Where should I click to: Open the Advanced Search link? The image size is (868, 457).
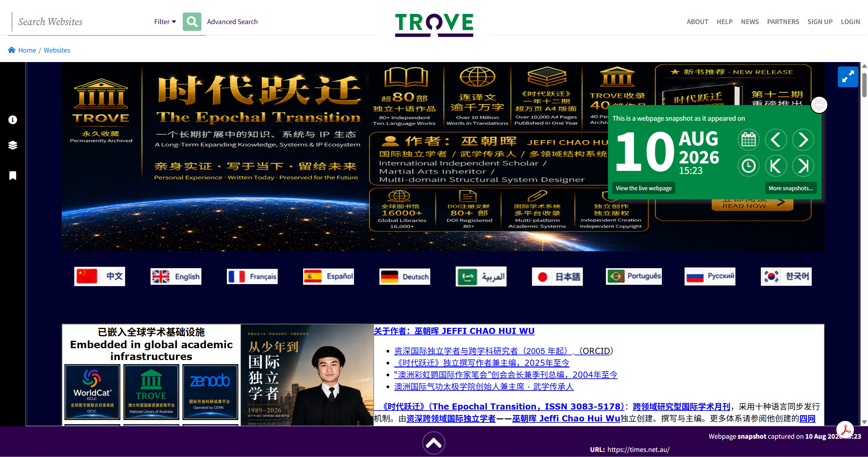click(x=232, y=22)
